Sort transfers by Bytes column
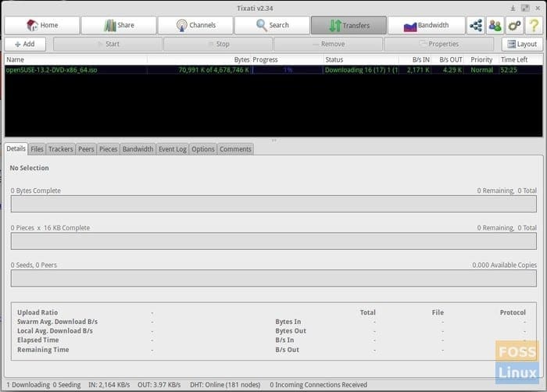Viewport: 547px width, 392px height. pyautogui.click(x=198, y=59)
